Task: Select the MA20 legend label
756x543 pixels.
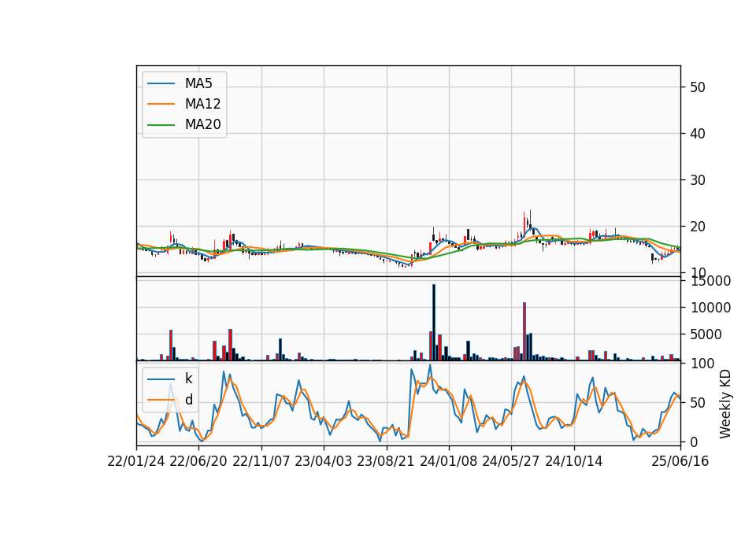Action: pos(202,124)
